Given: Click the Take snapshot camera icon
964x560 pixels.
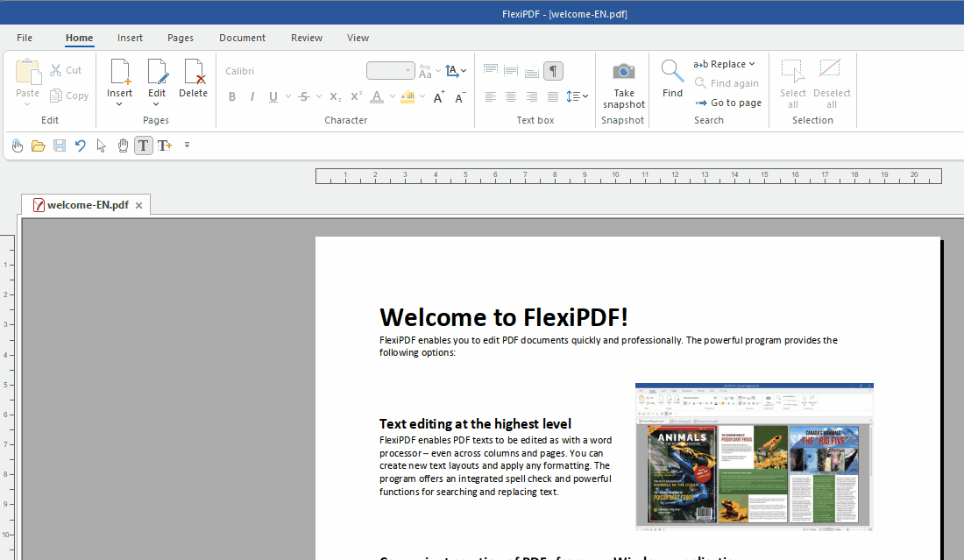Looking at the screenshot, I should pos(623,72).
